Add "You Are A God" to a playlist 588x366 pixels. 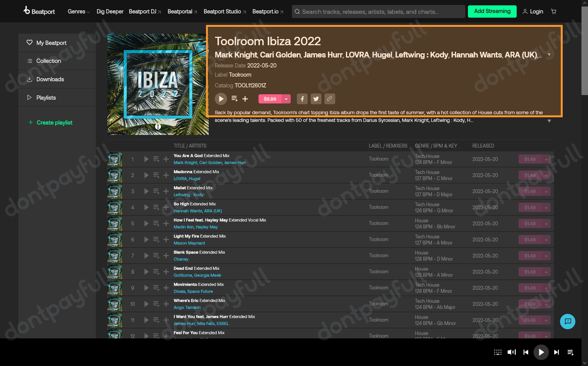point(166,159)
